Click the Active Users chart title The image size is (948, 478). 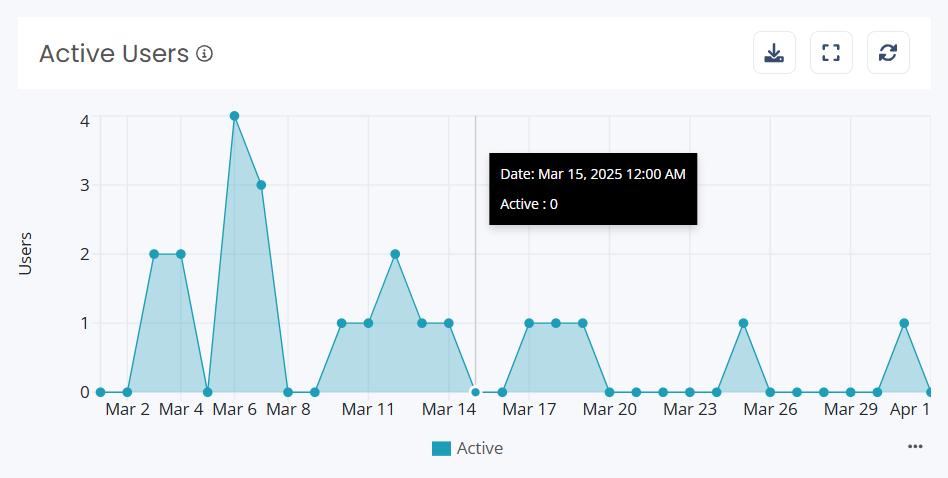coord(114,54)
